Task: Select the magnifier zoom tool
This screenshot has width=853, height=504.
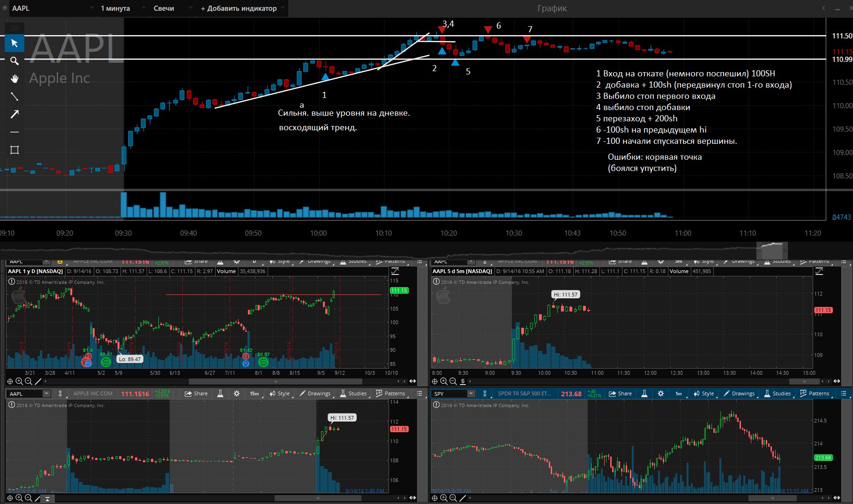Action: tap(15, 61)
